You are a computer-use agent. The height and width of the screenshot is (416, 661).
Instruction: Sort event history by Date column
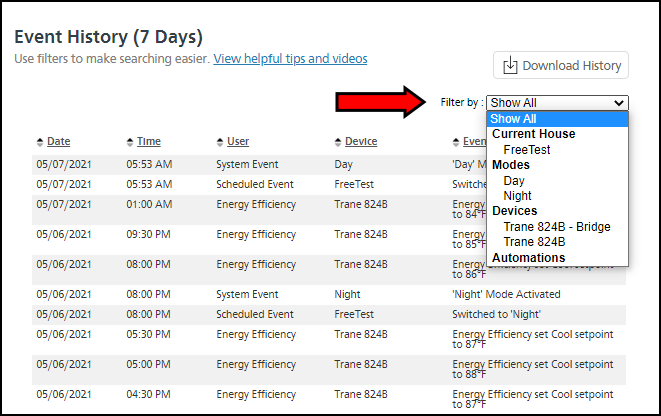pos(58,142)
